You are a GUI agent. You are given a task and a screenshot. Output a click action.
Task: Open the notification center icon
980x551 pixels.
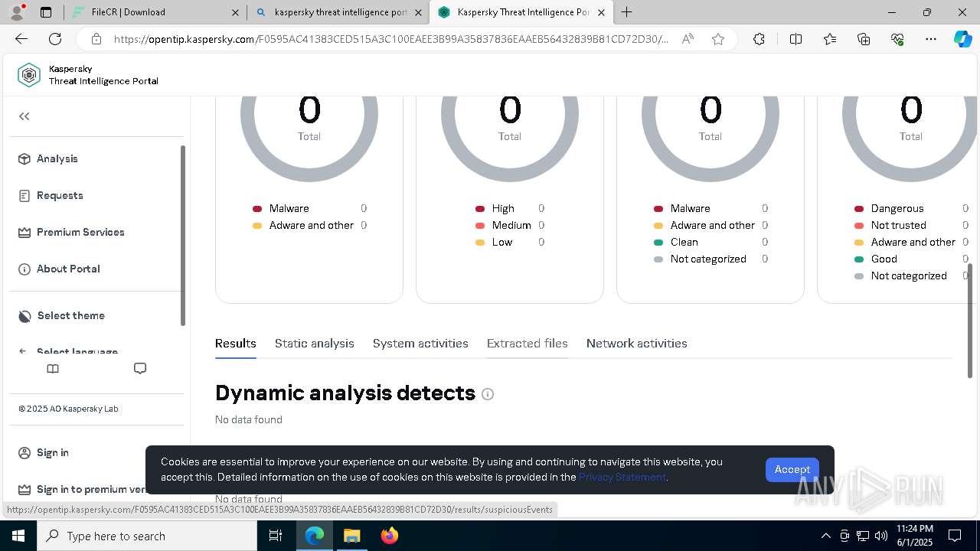click(x=955, y=536)
